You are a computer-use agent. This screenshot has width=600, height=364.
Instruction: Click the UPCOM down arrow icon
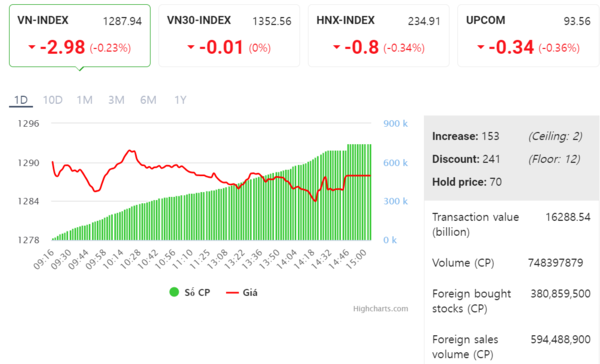coord(481,47)
